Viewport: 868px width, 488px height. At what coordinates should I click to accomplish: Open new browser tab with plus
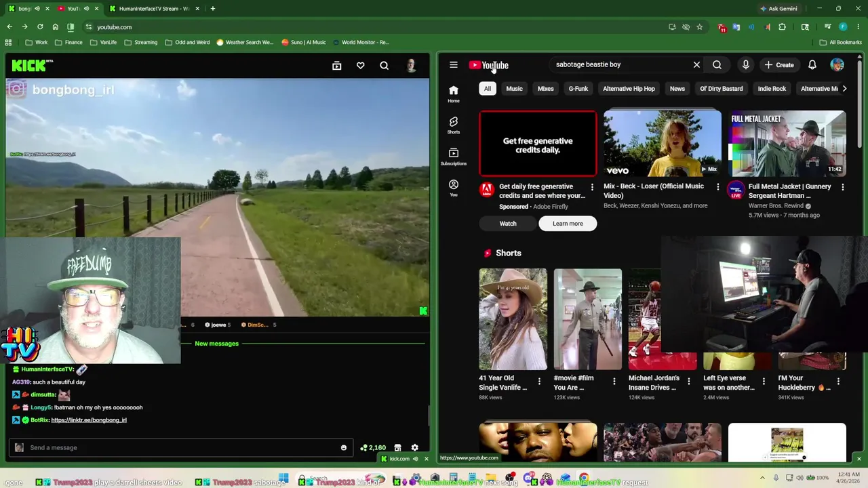(x=213, y=9)
